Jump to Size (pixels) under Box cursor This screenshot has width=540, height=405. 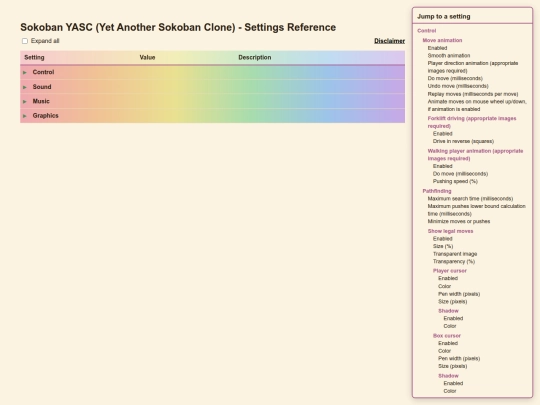point(453,366)
